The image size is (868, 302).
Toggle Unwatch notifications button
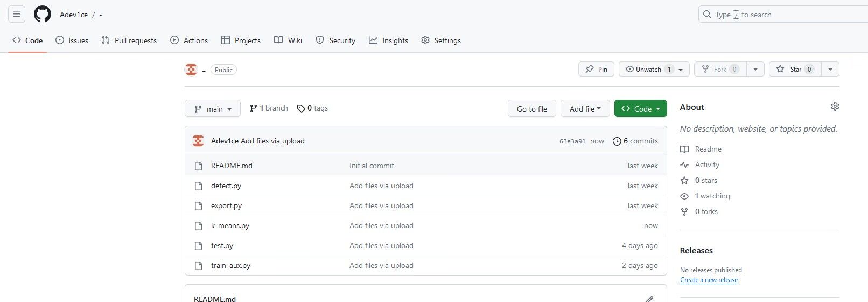pos(648,70)
